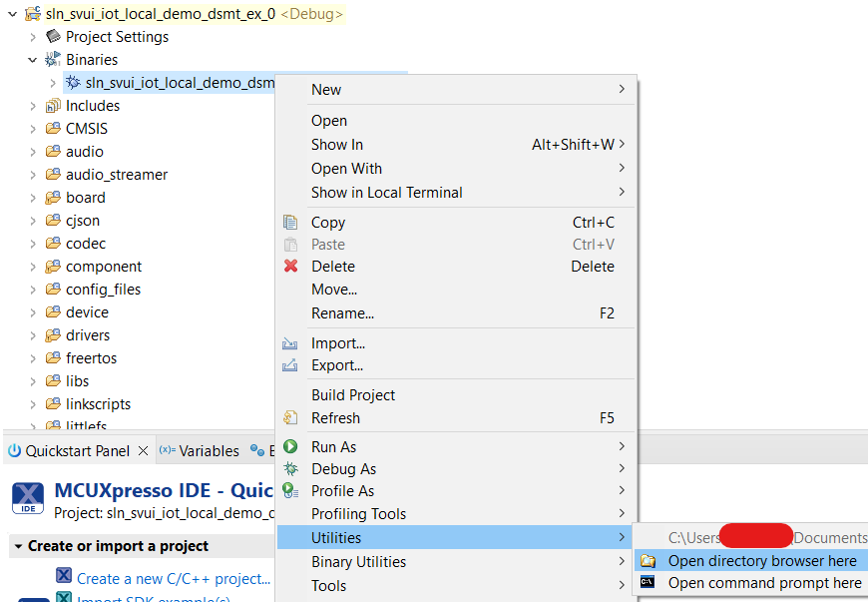Select the drivers folder in tree
This screenshot has width=868, height=602.
click(x=88, y=335)
